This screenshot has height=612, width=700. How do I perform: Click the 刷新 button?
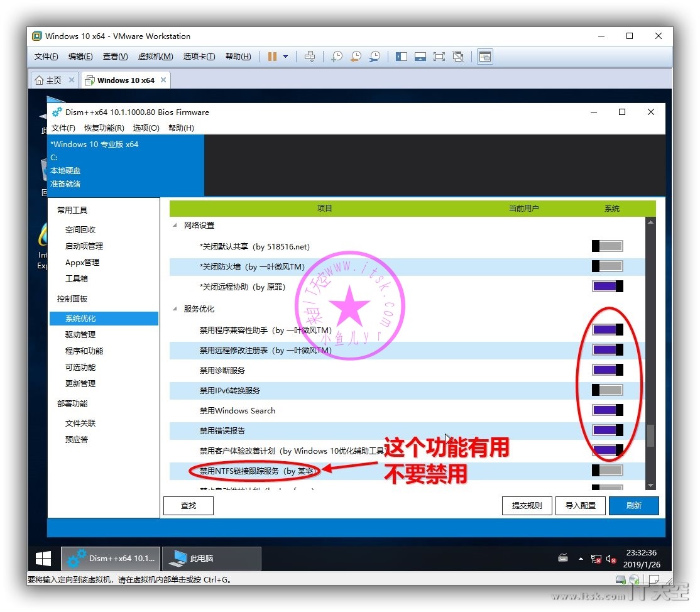(634, 506)
